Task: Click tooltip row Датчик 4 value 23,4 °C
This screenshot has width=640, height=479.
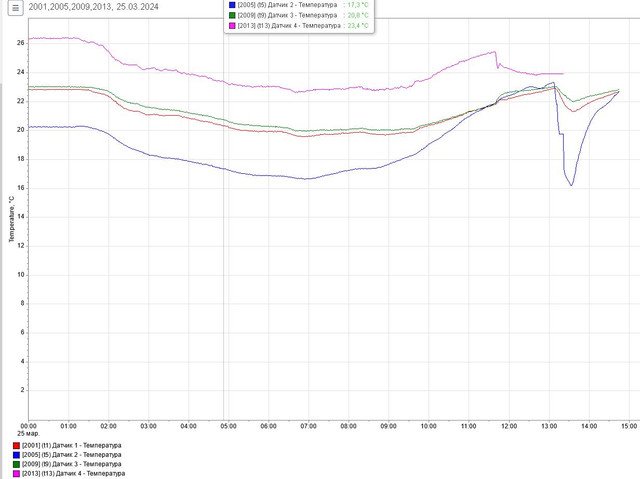Action: (358, 26)
